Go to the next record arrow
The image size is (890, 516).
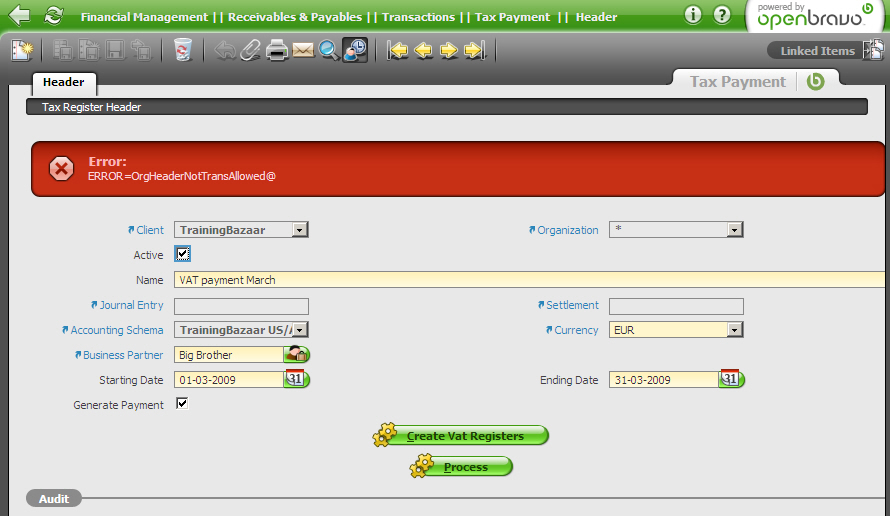pos(448,51)
